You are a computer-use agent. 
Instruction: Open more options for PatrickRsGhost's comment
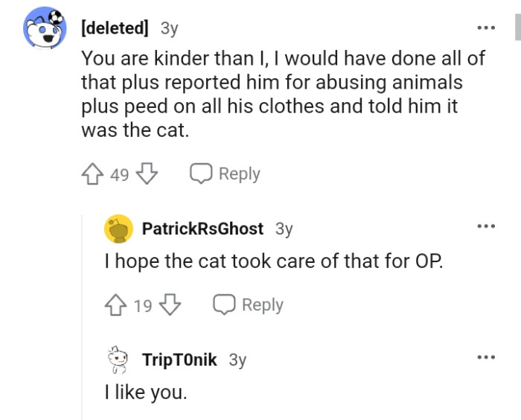tap(486, 226)
